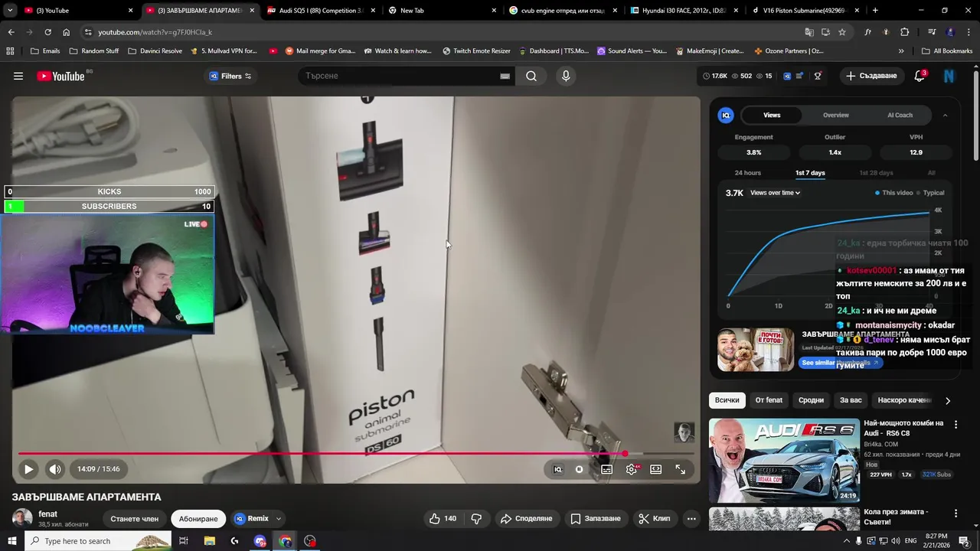Viewport: 980px width, 551px height.
Task: Switch to theater mode in player
Action: point(656,469)
